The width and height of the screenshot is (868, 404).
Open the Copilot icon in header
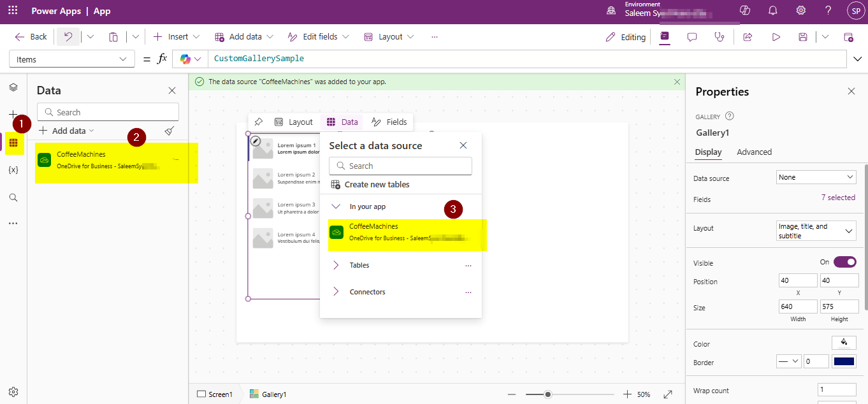tap(744, 11)
